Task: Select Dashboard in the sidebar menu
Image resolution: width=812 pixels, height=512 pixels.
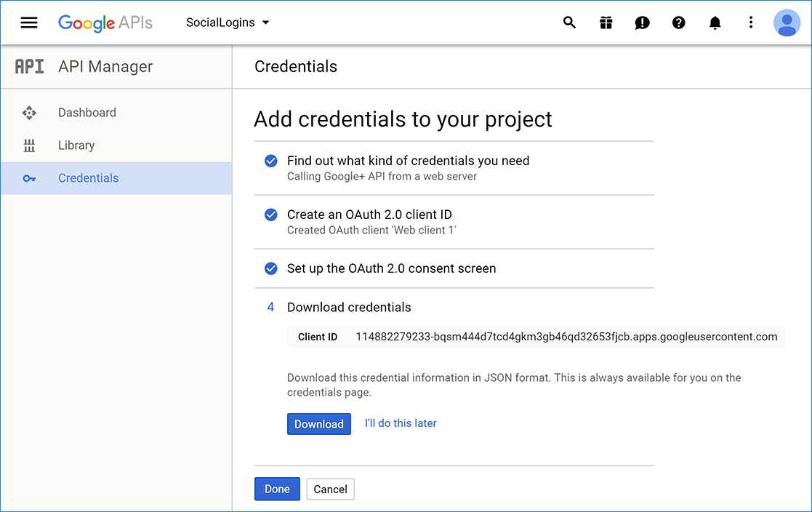Action: click(87, 113)
